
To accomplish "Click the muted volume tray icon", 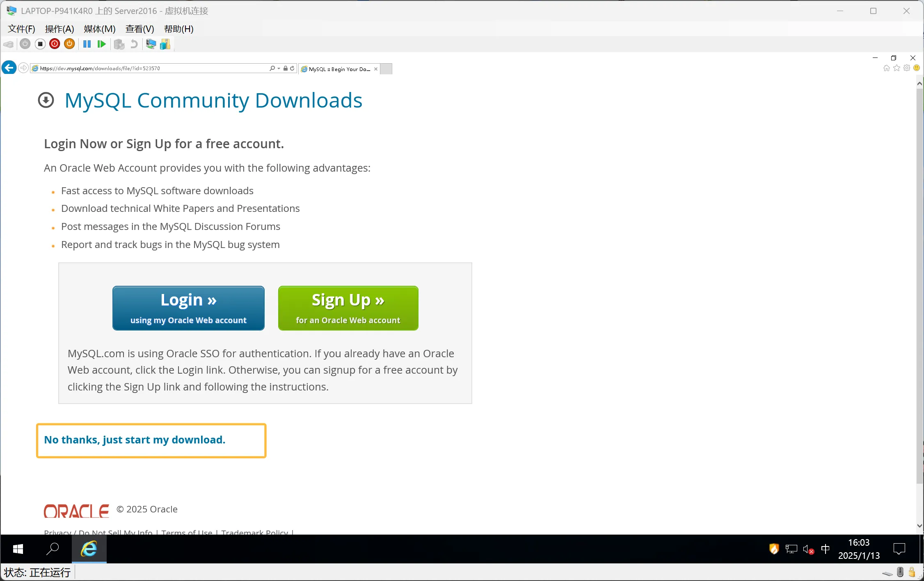I will [x=808, y=549].
